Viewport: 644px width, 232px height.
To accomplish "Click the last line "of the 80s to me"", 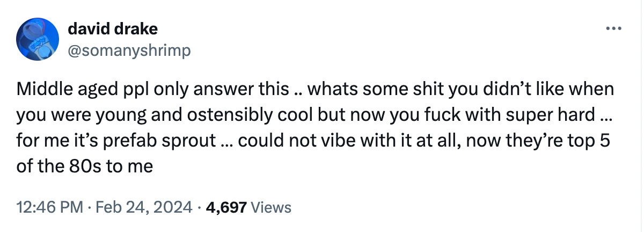I will 85,166.
